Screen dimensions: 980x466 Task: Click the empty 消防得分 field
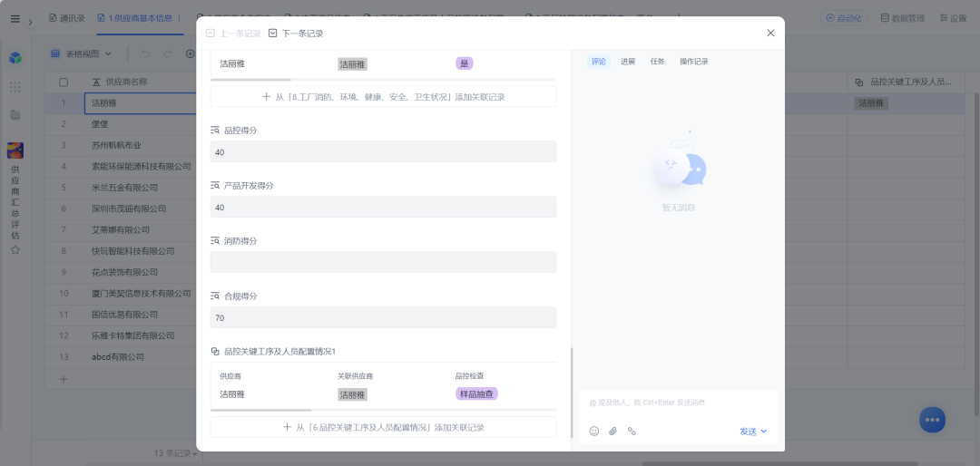tap(383, 262)
